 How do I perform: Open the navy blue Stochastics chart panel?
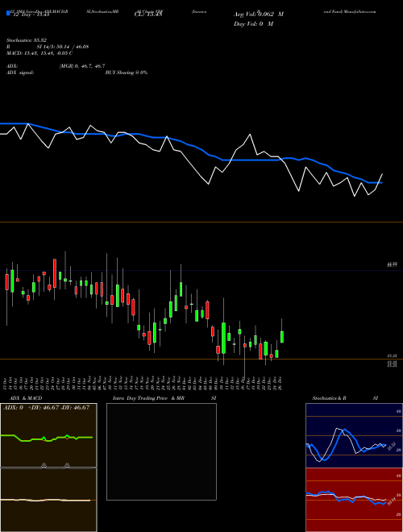click(x=354, y=435)
